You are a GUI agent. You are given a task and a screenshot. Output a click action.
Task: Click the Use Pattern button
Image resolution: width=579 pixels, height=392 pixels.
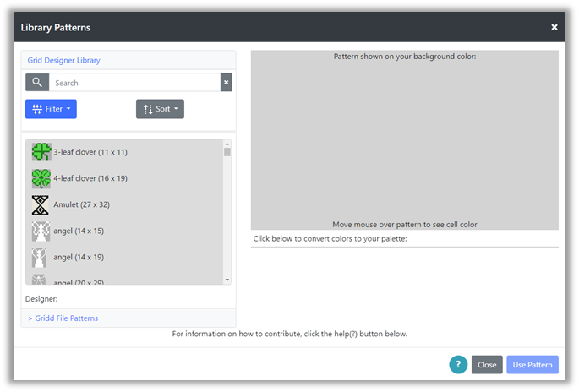click(533, 365)
